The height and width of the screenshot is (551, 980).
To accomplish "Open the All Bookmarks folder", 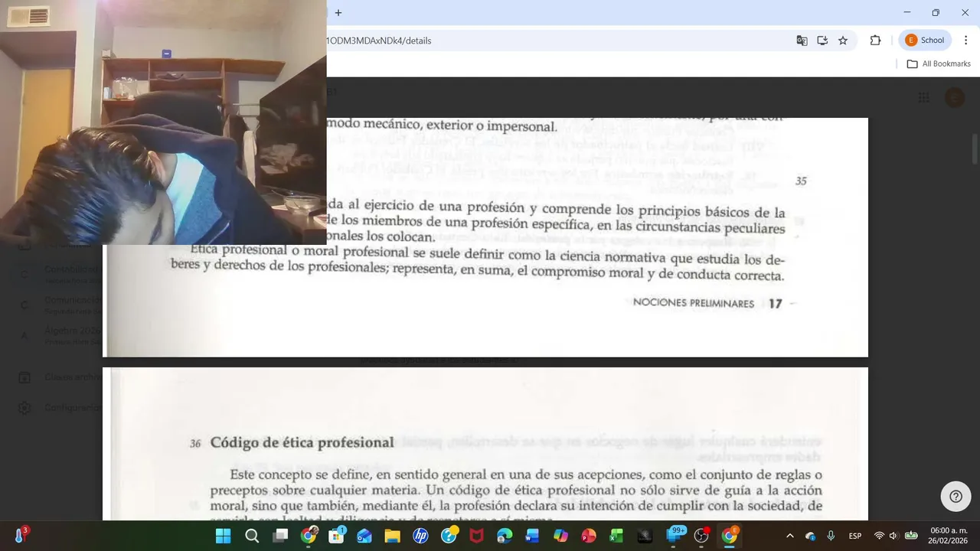I will point(939,64).
